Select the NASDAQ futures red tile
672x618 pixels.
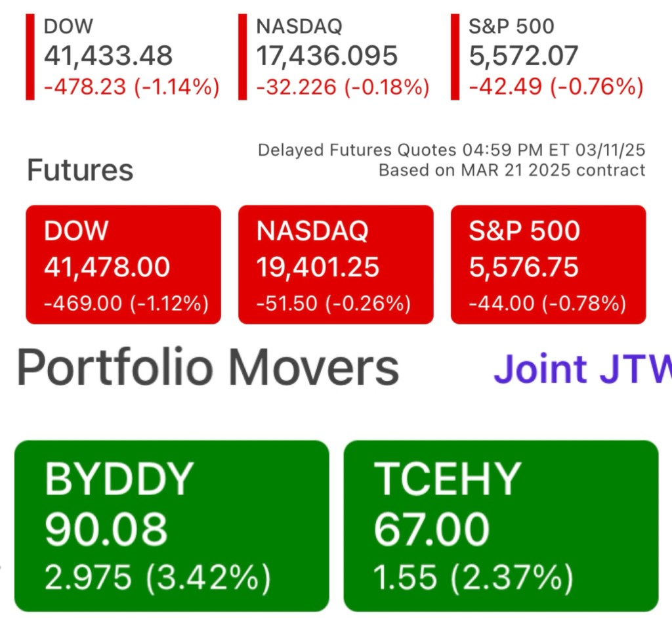pyautogui.click(x=335, y=265)
